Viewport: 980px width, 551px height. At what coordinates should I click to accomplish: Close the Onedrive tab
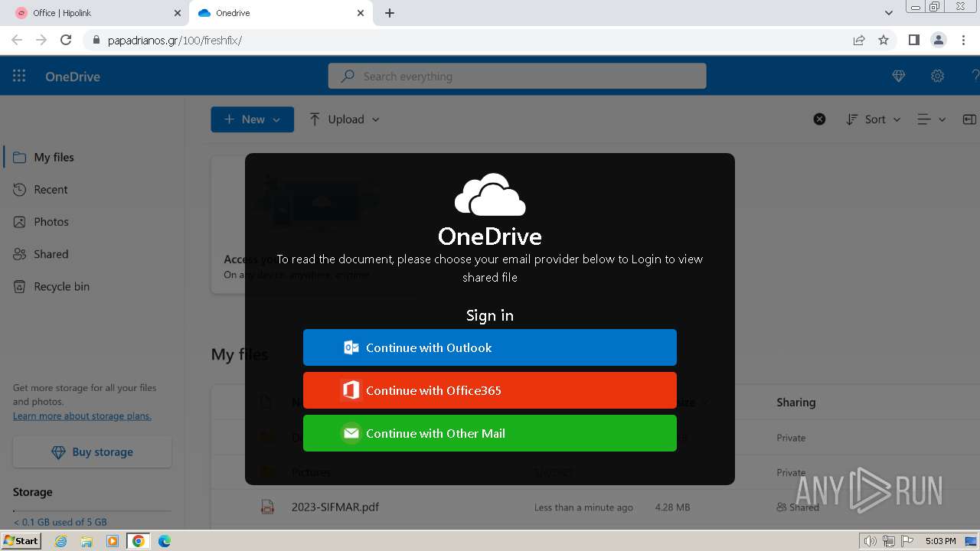coord(361,13)
